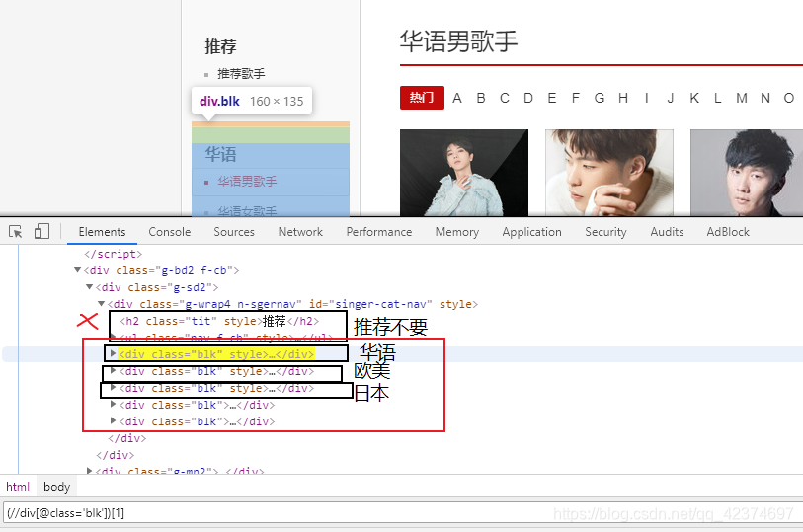
Task: Switch to the Elements tab
Action: coord(102,232)
